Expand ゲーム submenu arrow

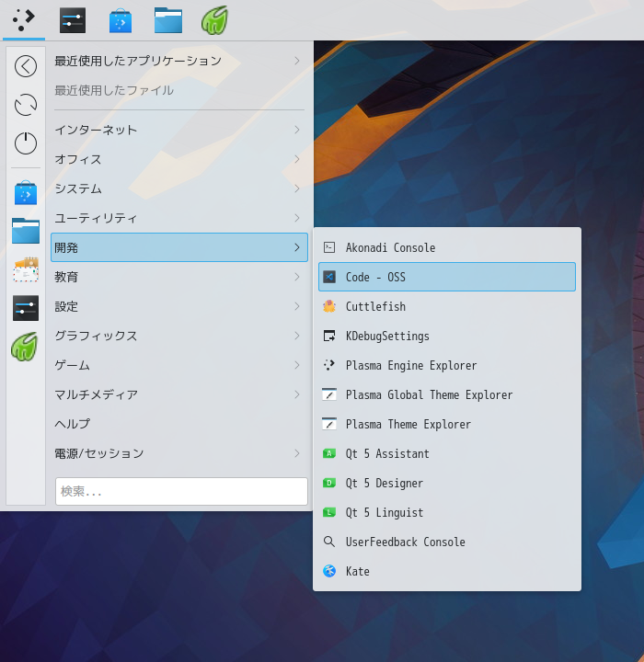[x=297, y=365]
